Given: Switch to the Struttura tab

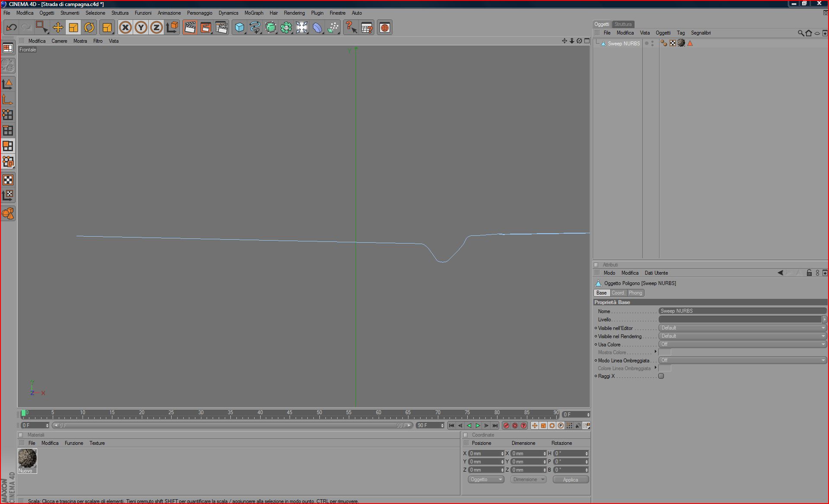Looking at the screenshot, I should (623, 24).
